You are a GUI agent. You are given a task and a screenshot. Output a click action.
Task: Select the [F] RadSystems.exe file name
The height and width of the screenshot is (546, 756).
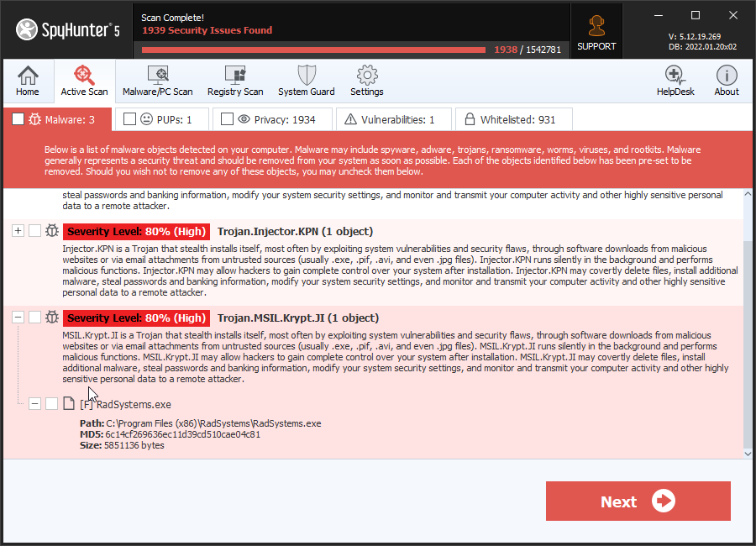coord(125,404)
